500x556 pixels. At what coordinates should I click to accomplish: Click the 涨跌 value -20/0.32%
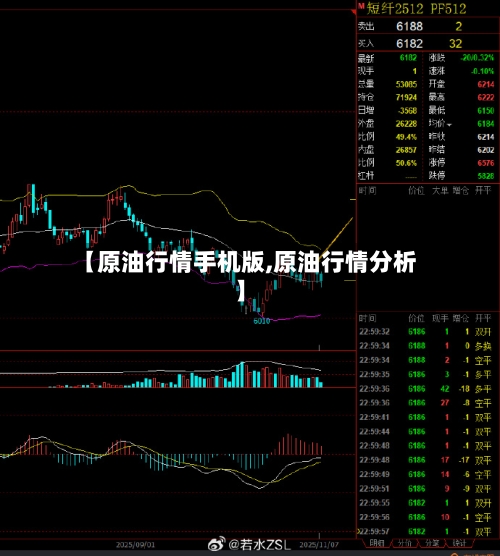point(477,58)
